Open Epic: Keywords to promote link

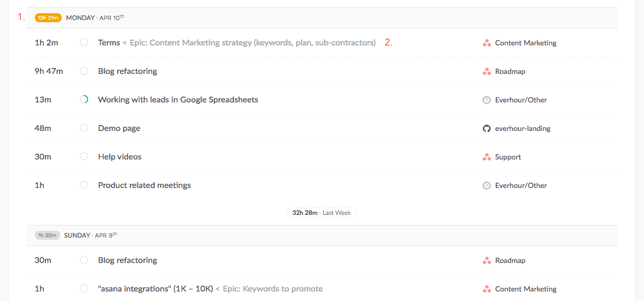click(x=272, y=289)
